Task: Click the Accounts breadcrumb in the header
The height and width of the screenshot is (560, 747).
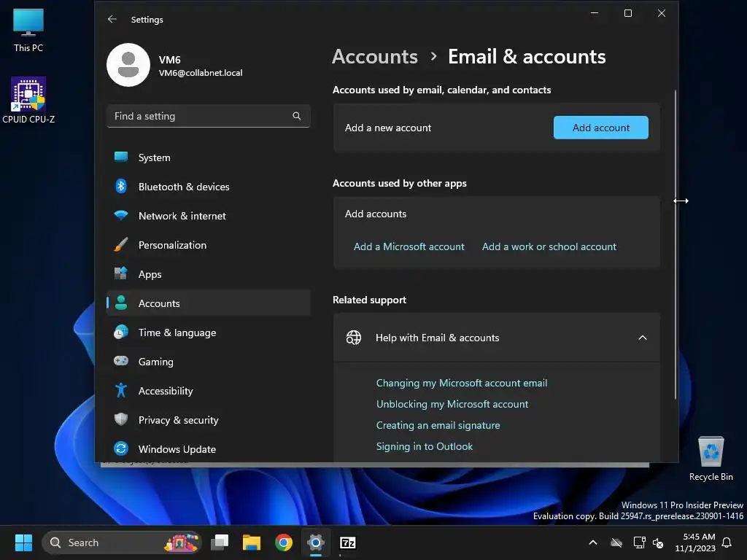Action: pyautogui.click(x=375, y=57)
